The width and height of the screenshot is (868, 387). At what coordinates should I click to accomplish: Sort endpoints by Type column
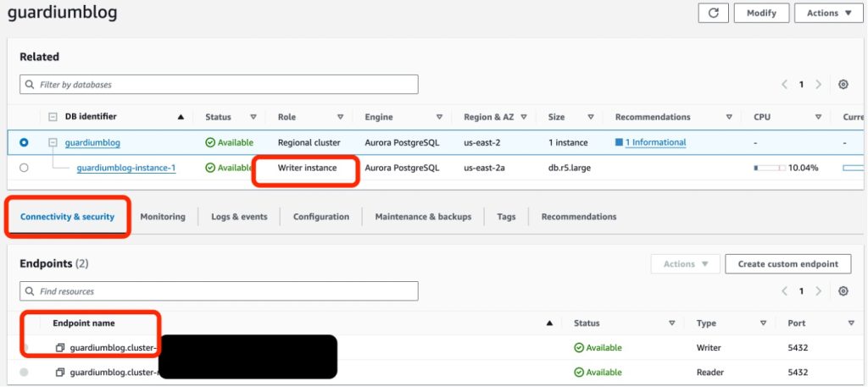(x=764, y=323)
